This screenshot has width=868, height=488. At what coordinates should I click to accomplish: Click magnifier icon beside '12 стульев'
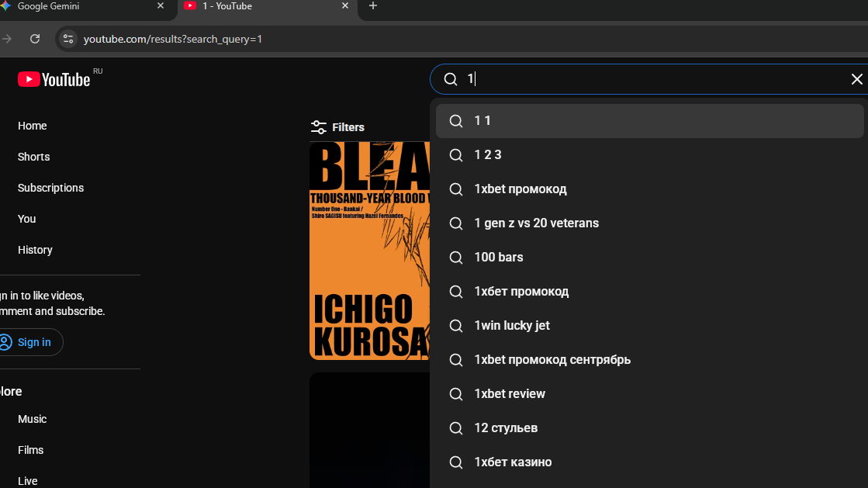click(456, 428)
